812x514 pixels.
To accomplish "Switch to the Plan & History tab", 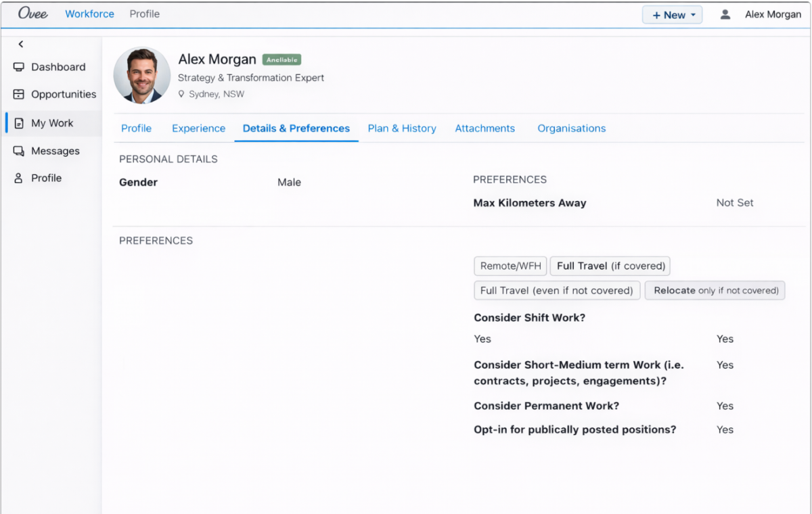I will tap(402, 128).
